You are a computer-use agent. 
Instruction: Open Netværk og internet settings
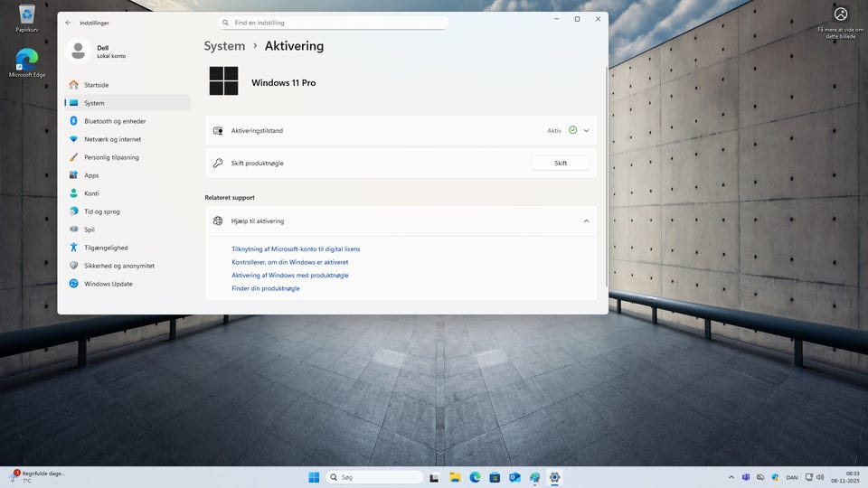[112, 139]
